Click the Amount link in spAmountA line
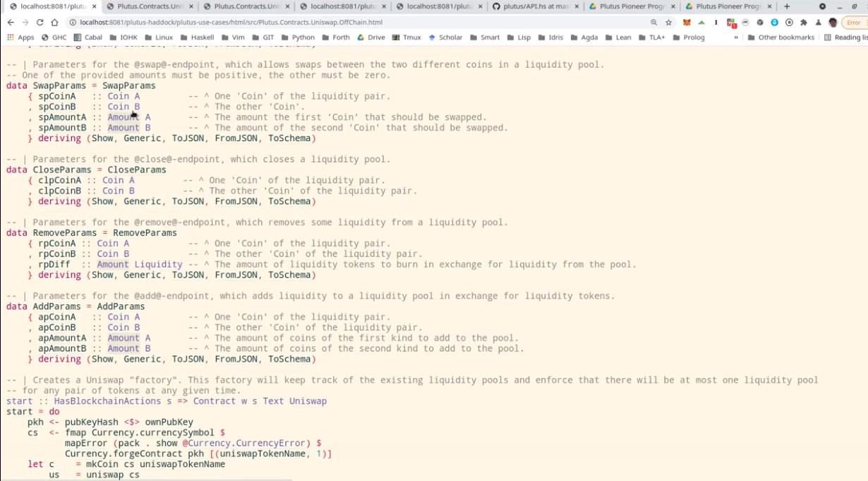 click(123, 117)
